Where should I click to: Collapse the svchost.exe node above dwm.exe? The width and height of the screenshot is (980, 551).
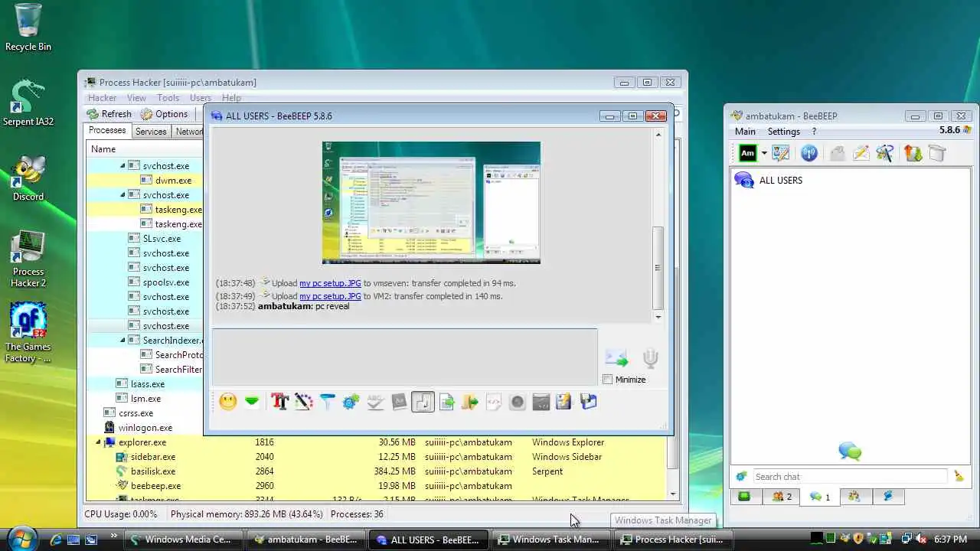coord(122,166)
